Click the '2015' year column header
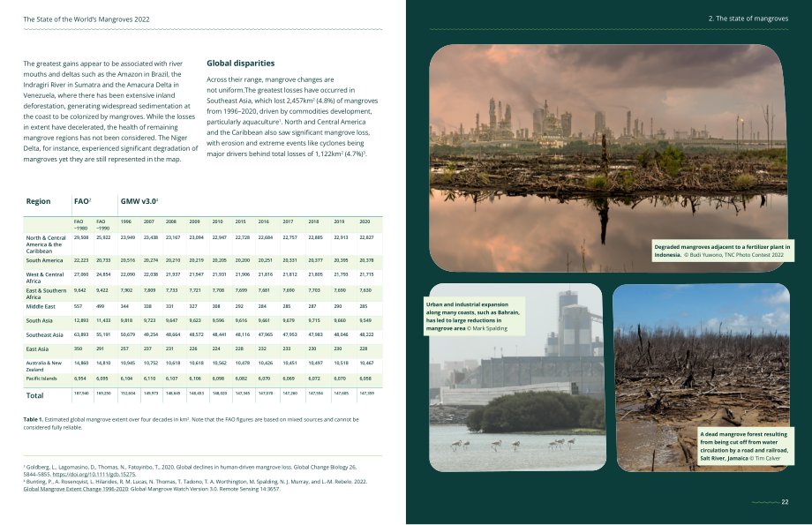Screen dimensions: 812x525 240,221
